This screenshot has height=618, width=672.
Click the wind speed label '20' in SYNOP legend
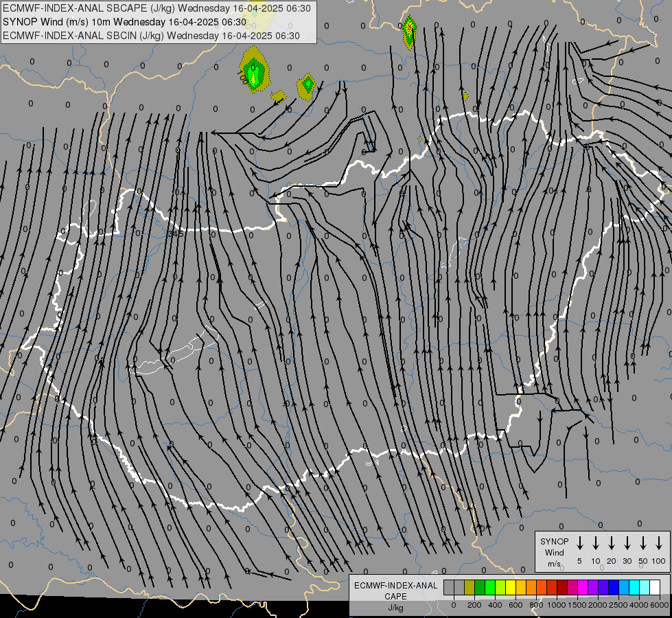611,561
